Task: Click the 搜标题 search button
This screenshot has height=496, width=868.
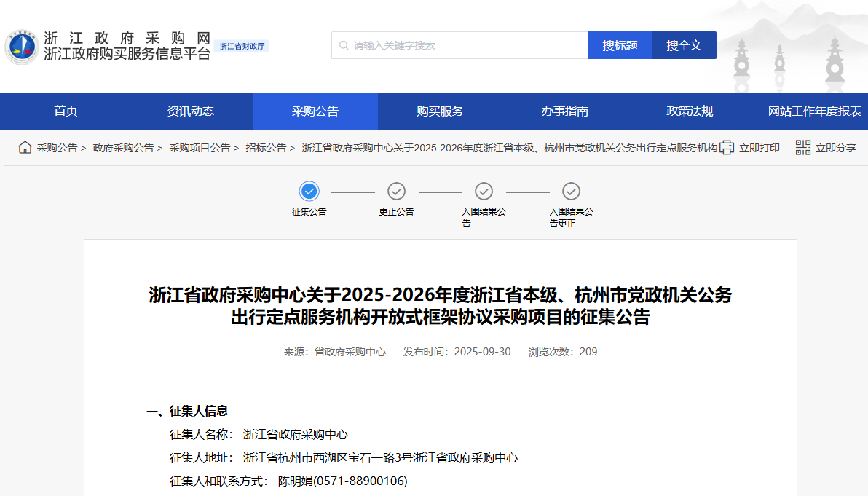Action: [x=620, y=44]
